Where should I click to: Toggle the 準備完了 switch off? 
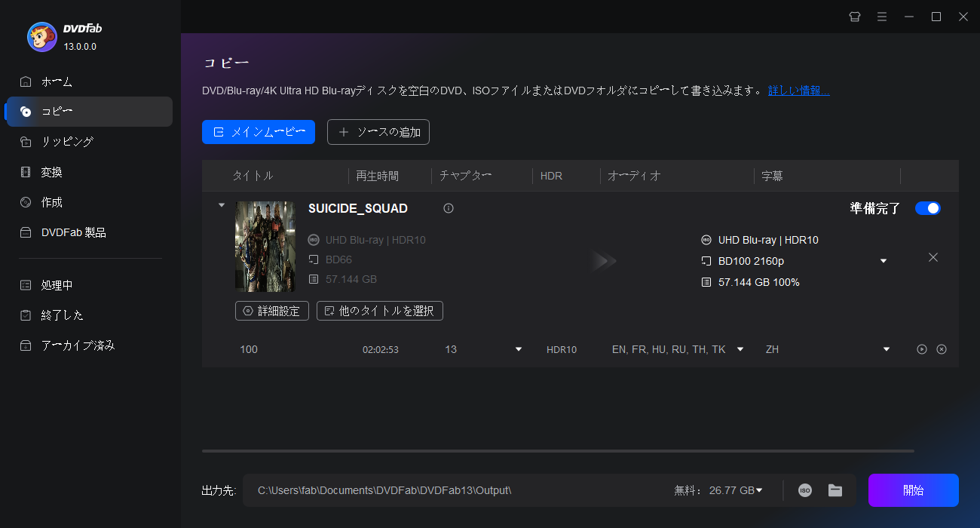pos(928,208)
